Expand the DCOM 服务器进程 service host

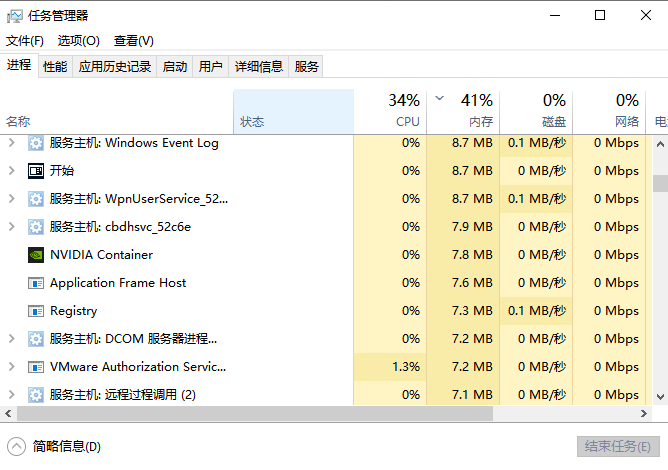pos(12,339)
